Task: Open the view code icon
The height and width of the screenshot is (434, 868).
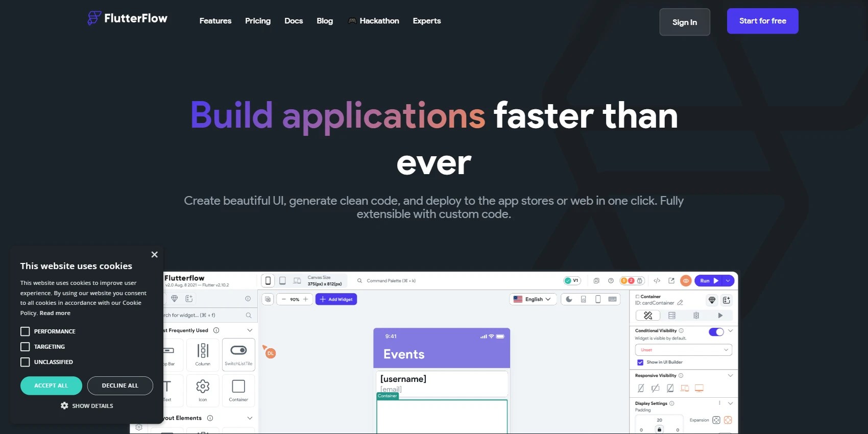Action: pos(657,281)
